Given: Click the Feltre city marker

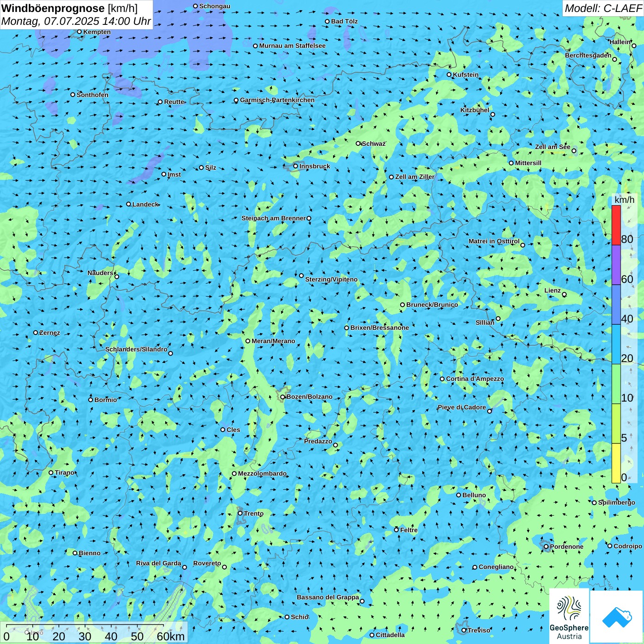Looking at the screenshot, I should [397, 530].
